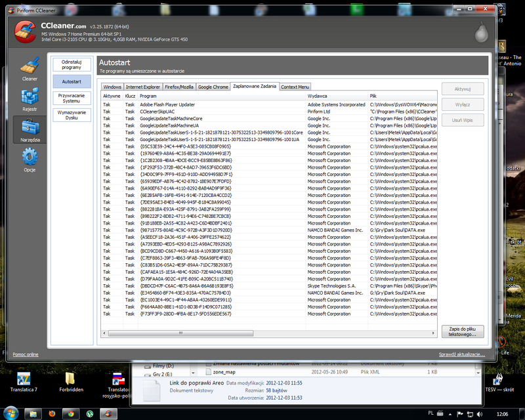
Task: Click Sprawdź aktualizacje link
Action: click(457, 354)
